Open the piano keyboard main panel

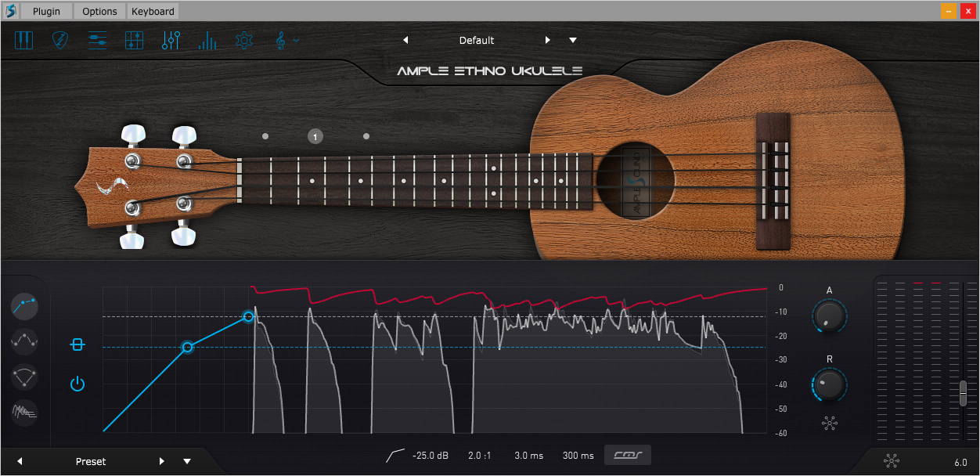(24, 41)
